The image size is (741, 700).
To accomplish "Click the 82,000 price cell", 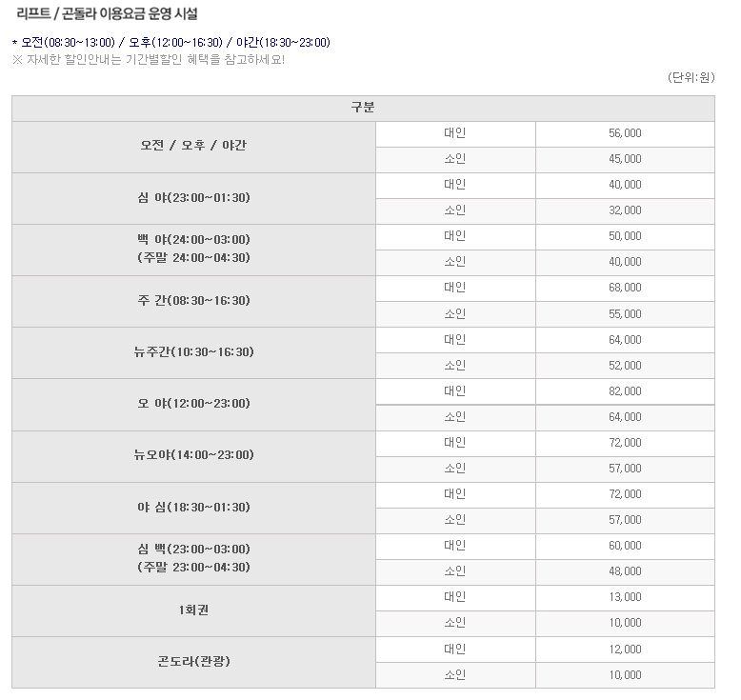I will pos(625,391).
